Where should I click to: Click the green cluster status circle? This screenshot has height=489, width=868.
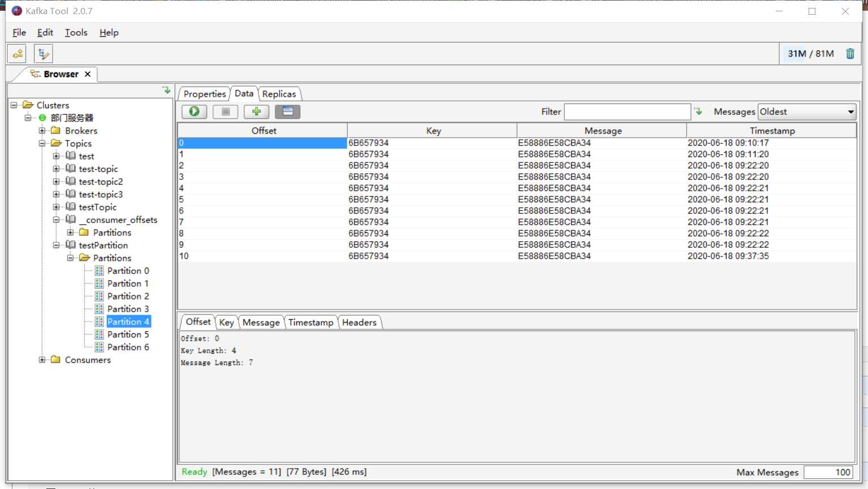(42, 118)
